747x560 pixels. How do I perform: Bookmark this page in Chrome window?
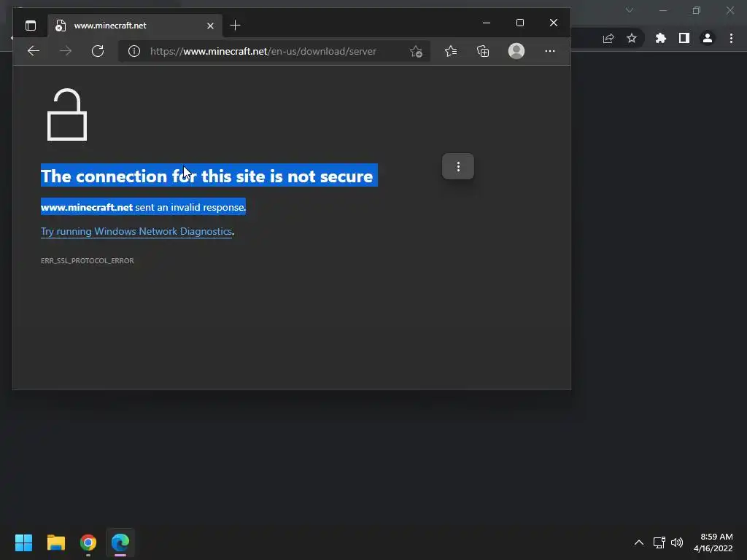click(632, 38)
